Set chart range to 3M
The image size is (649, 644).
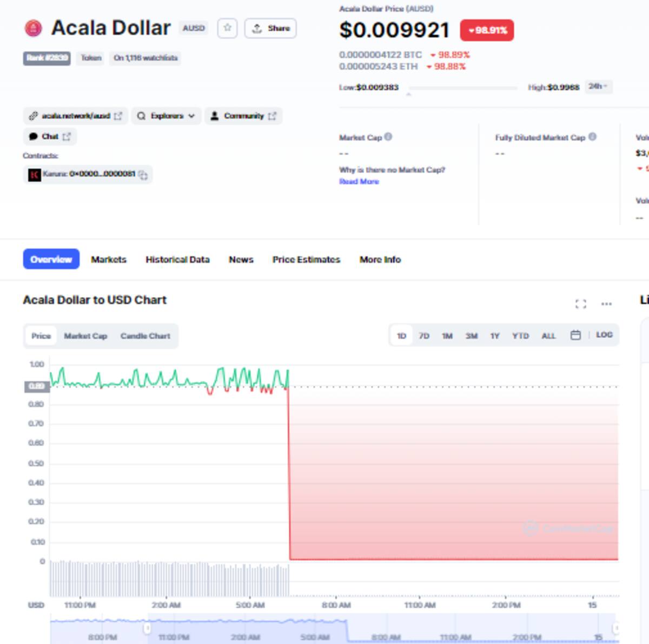tap(472, 336)
